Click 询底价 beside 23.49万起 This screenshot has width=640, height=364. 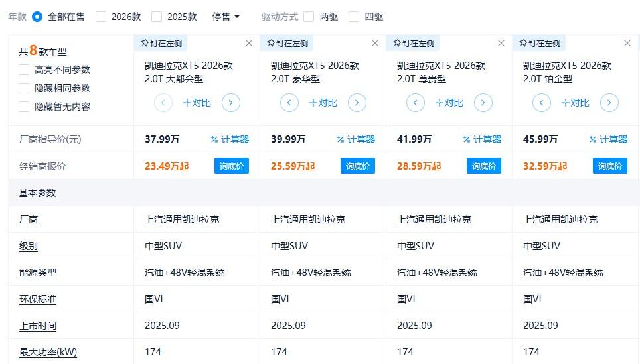(x=232, y=166)
